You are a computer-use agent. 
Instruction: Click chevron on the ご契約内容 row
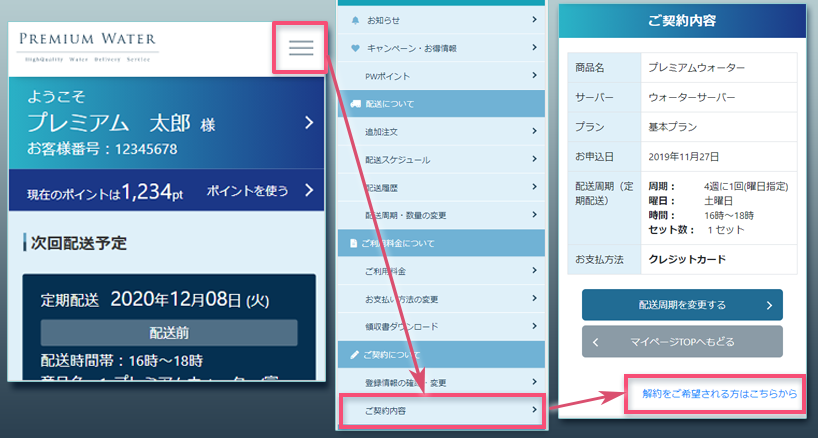point(534,410)
